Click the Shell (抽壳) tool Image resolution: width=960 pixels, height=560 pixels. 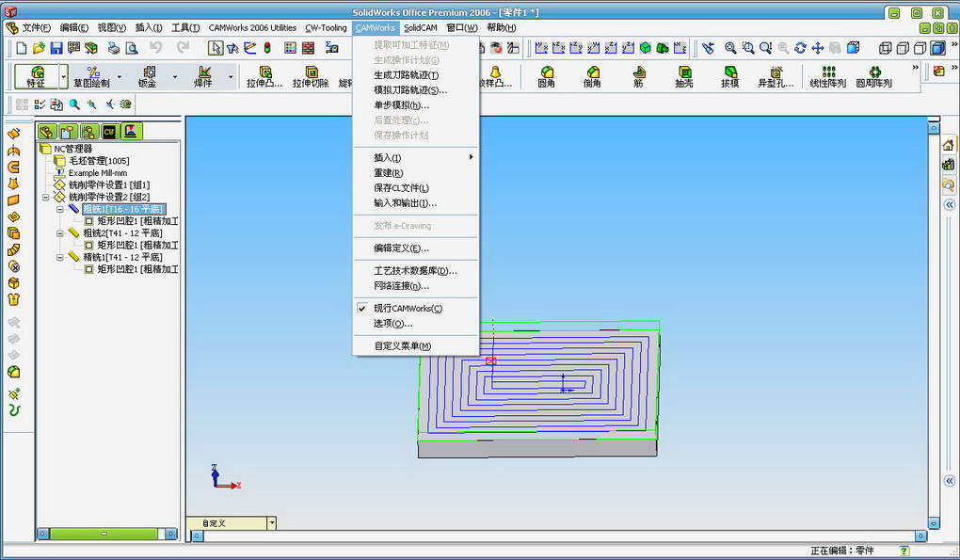pyautogui.click(x=684, y=76)
